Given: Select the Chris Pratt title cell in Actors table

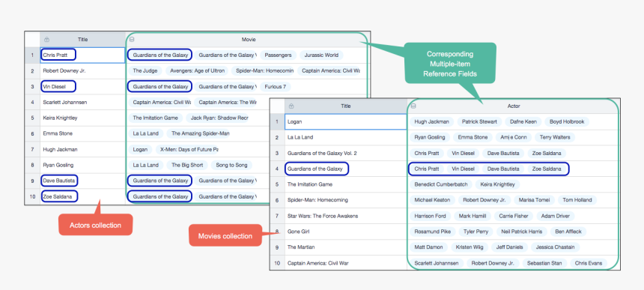Looking at the screenshot, I should (82, 55).
